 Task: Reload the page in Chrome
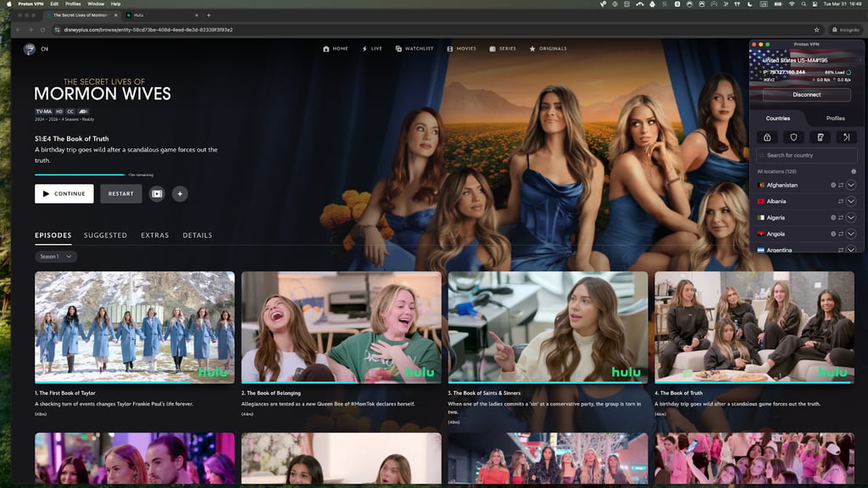pyautogui.click(x=42, y=30)
